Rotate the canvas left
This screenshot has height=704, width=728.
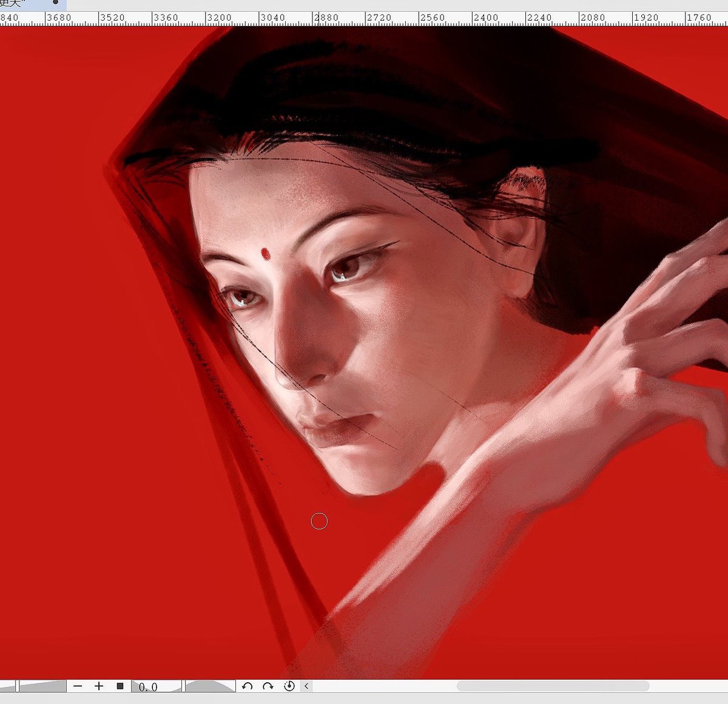coord(247,686)
